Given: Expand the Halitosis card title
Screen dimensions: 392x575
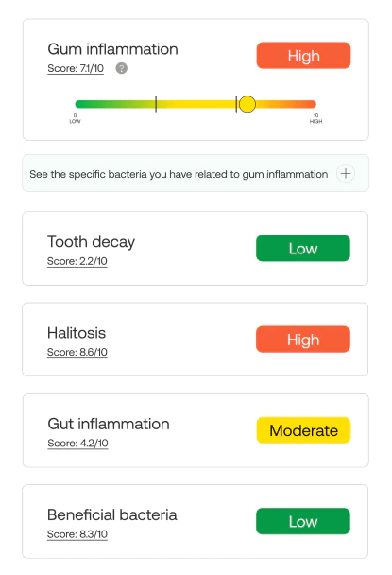Looking at the screenshot, I should [x=77, y=333].
